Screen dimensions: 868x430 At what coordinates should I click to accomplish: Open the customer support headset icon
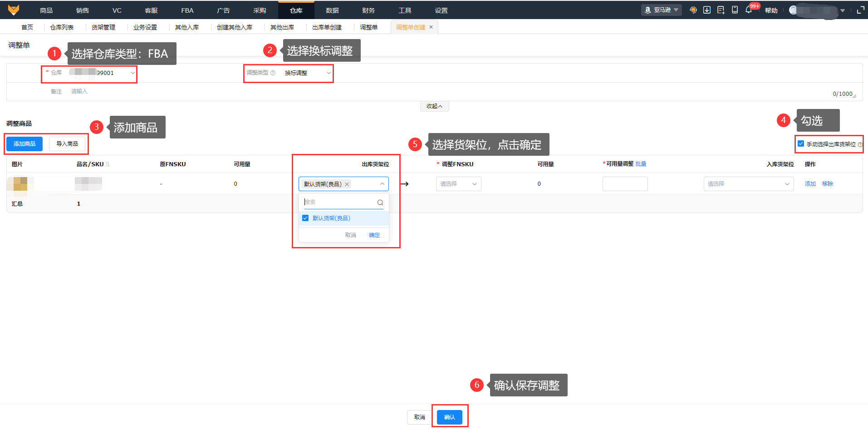(693, 10)
